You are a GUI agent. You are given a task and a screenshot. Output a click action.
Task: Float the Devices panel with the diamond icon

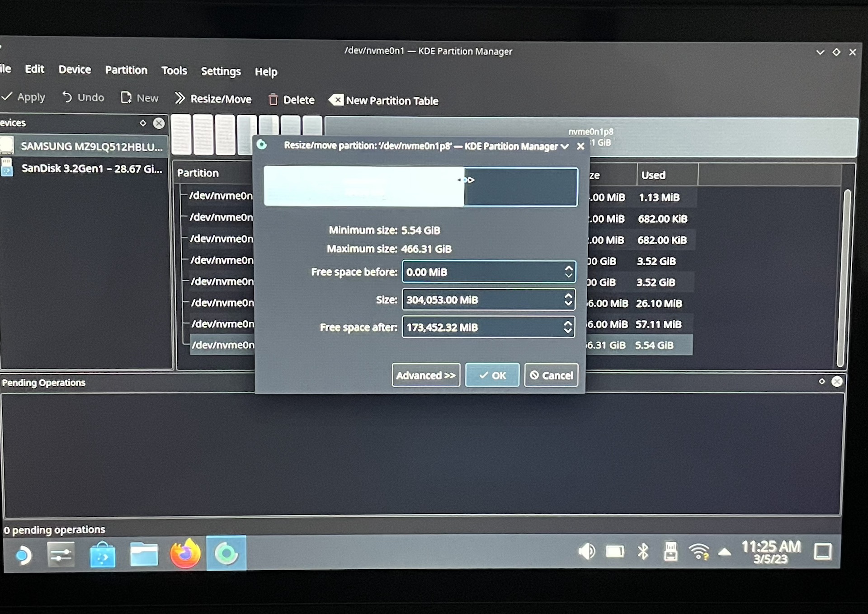click(143, 123)
